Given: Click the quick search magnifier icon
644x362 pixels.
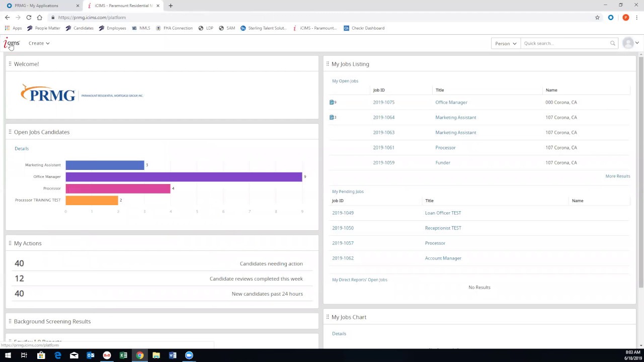Looking at the screenshot, I should tap(612, 43).
